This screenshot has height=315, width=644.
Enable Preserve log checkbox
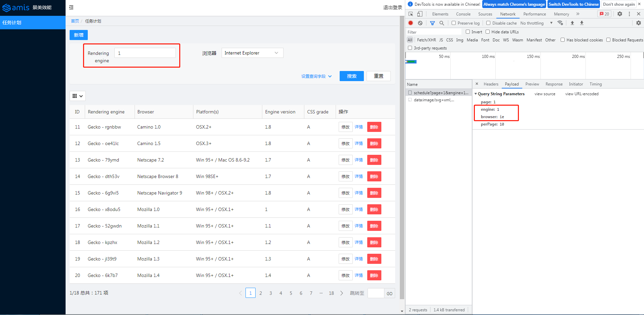tap(454, 23)
